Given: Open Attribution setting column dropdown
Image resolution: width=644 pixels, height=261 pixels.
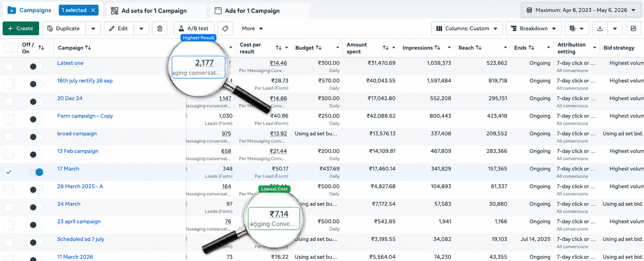Looking at the screenshot, I should click(595, 48).
